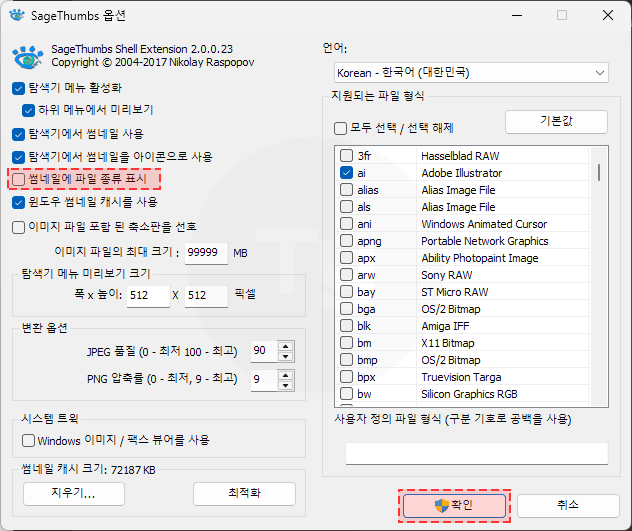
Task: Click the preview height 512 field
Action: coord(206,296)
